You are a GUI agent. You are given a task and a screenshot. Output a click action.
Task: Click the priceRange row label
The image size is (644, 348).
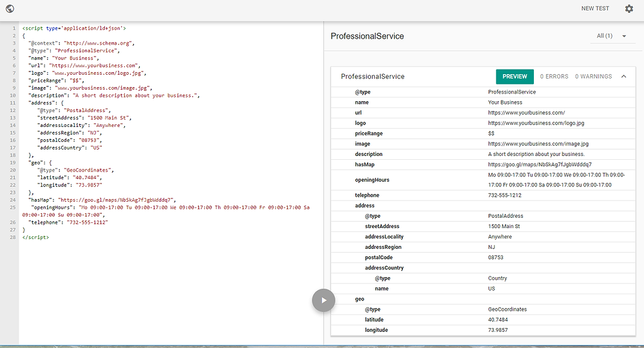(x=369, y=133)
